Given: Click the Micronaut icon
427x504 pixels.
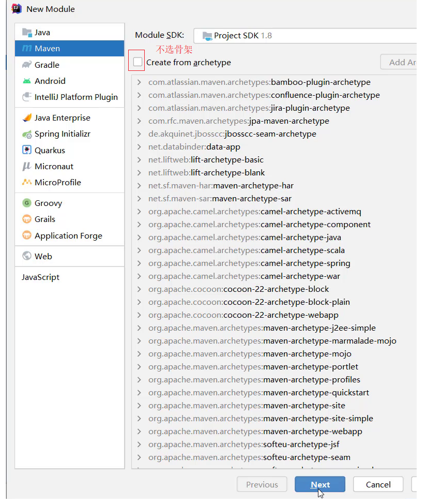Looking at the screenshot, I should click(27, 167).
